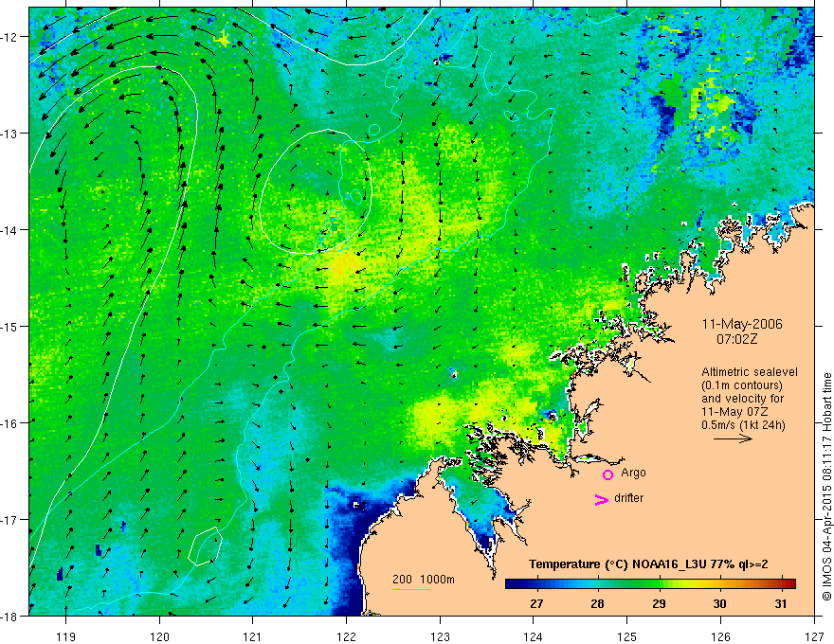Screen dimensions: 834x644
Task: Click the 'and velocity for' legend line
Action: (x=742, y=399)
